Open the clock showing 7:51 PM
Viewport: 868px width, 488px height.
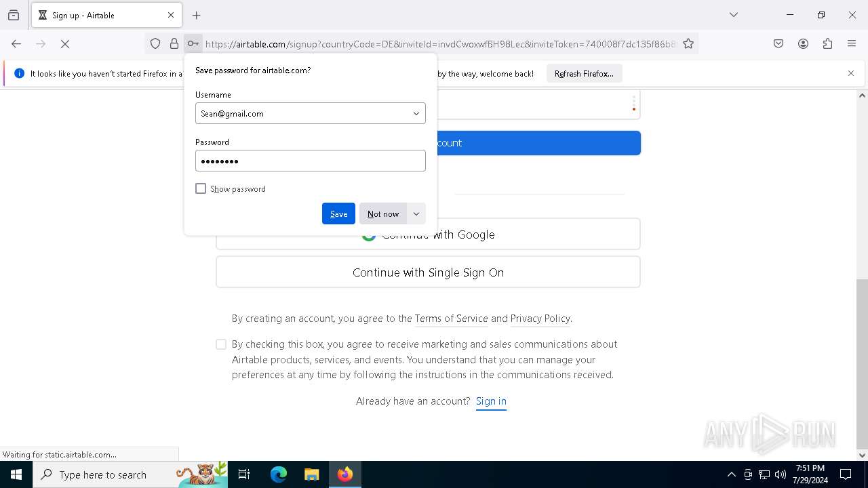click(x=810, y=474)
